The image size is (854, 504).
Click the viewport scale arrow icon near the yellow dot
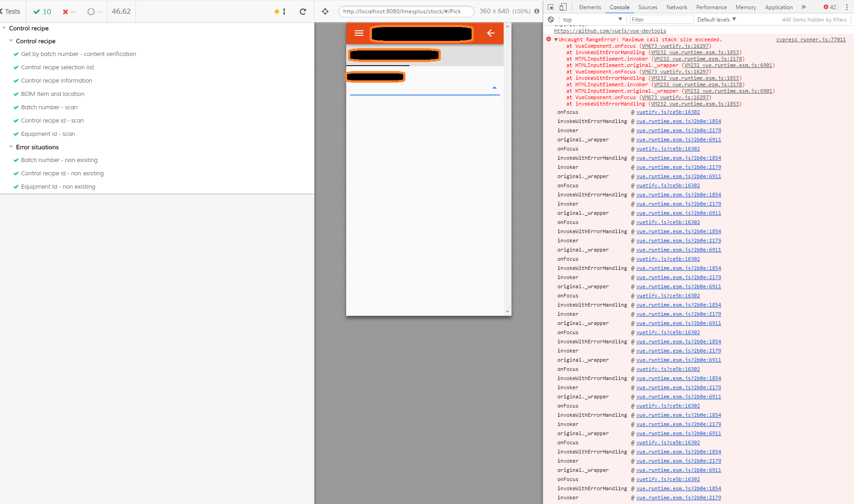click(x=283, y=11)
